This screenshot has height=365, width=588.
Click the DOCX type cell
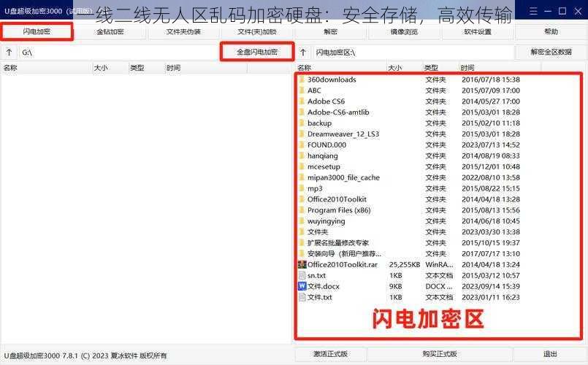click(x=439, y=286)
